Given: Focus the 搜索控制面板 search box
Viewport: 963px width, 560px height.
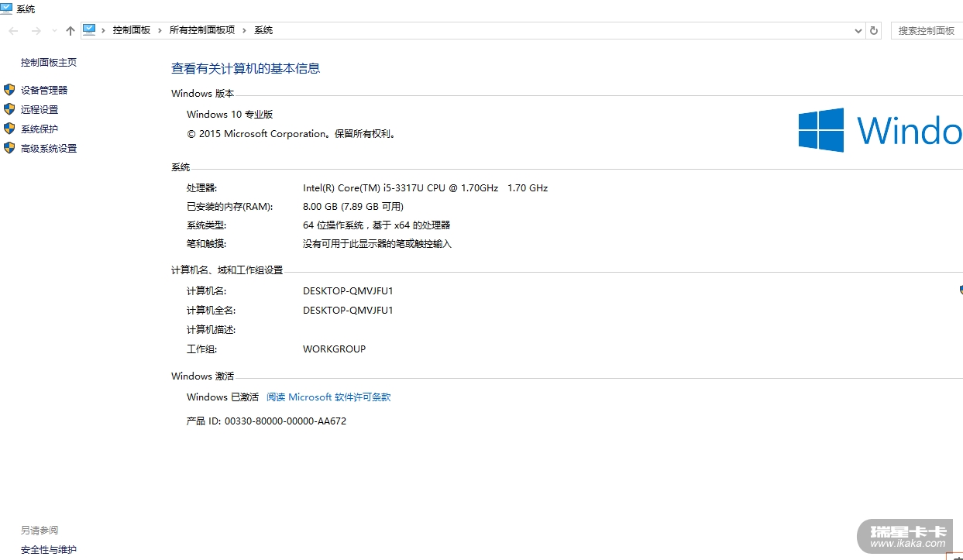Looking at the screenshot, I should [927, 30].
